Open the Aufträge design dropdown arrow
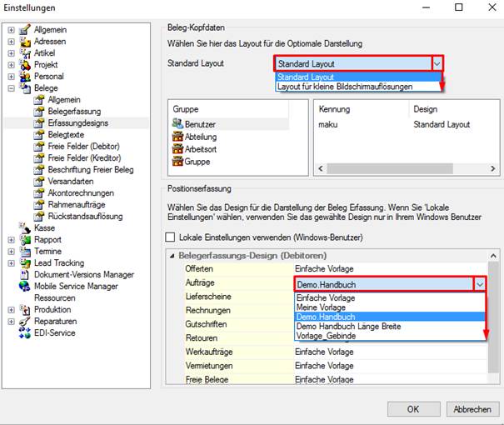Image resolution: width=504 pixels, height=425 pixels. click(480, 284)
